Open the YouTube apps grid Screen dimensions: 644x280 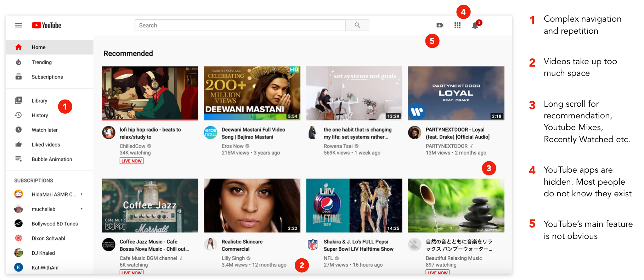[458, 25]
